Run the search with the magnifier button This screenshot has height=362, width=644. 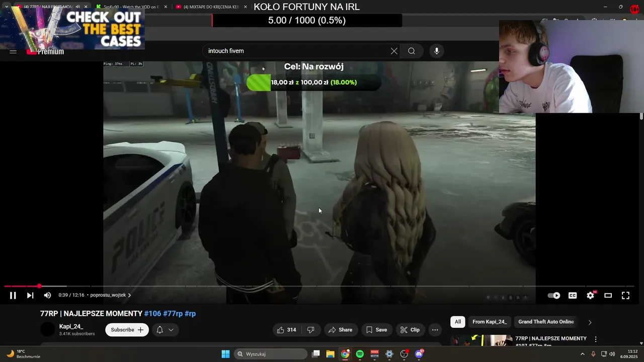coord(412,51)
